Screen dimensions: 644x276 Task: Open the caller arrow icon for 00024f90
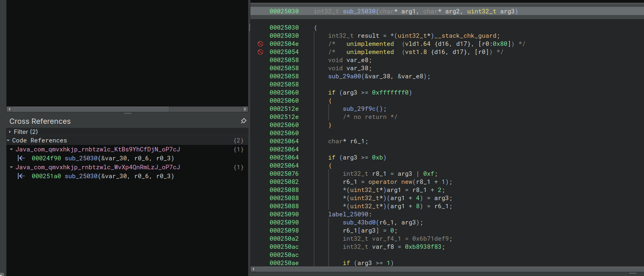point(21,158)
